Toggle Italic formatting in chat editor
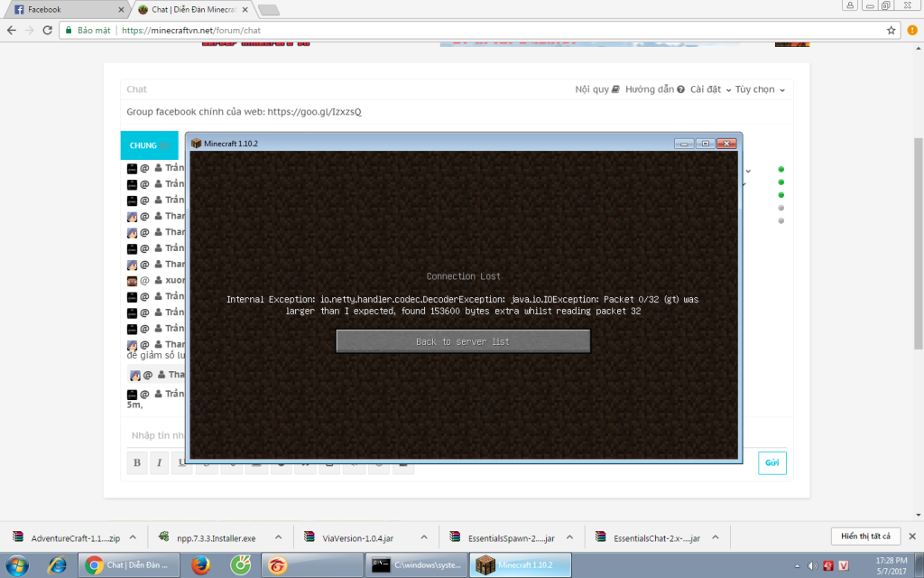 point(159,463)
